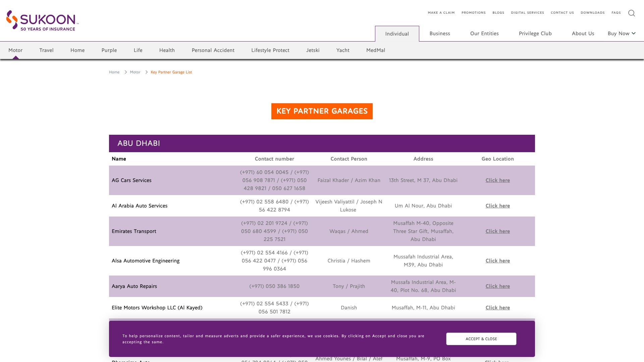Viewport: 644px width, 362px height.
Task: Open the Yacht menu item
Action: click(343, 50)
